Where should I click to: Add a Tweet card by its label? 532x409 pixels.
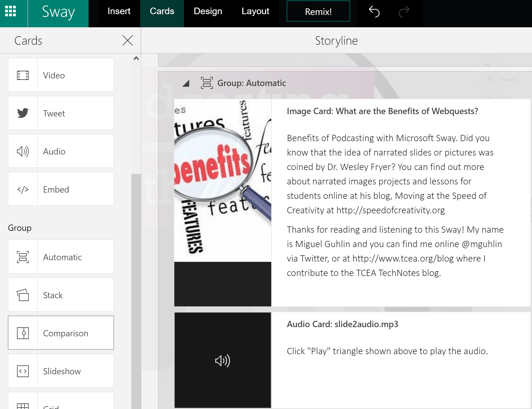point(54,114)
